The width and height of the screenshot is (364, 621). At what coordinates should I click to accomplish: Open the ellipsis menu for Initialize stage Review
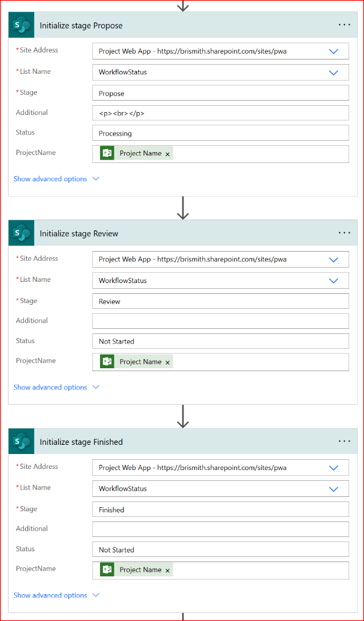(x=344, y=233)
